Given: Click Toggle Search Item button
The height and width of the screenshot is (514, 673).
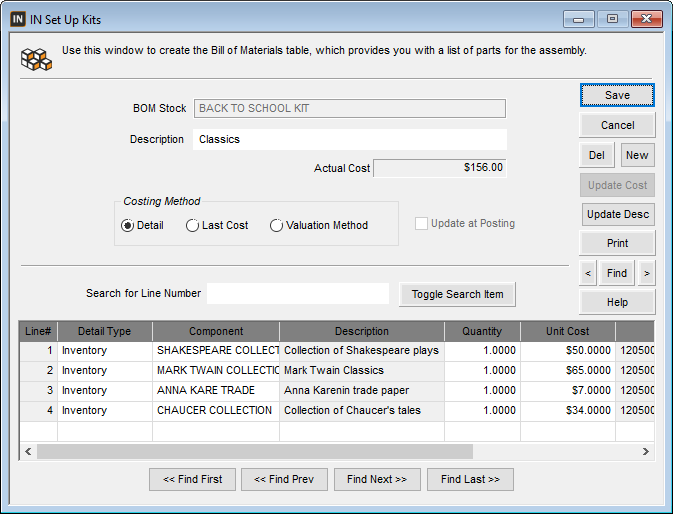Looking at the screenshot, I should pyautogui.click(x=457, y=294).
